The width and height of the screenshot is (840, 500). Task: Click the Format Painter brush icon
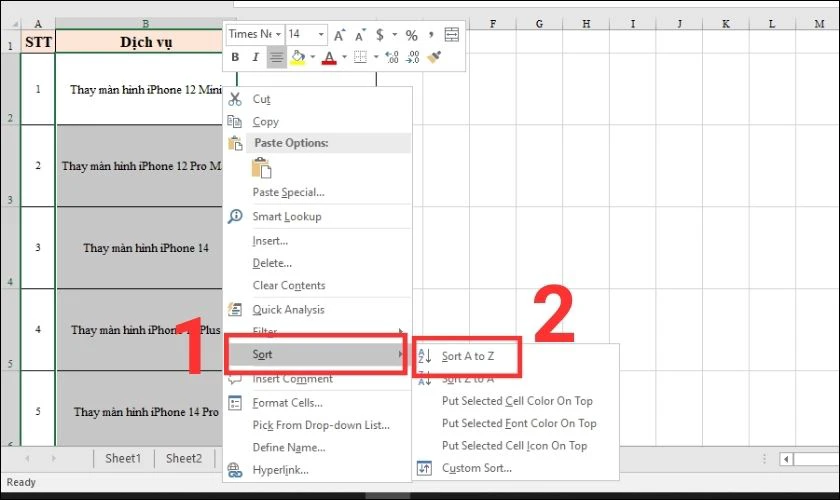pyautogui.click(x=434, y=57)
